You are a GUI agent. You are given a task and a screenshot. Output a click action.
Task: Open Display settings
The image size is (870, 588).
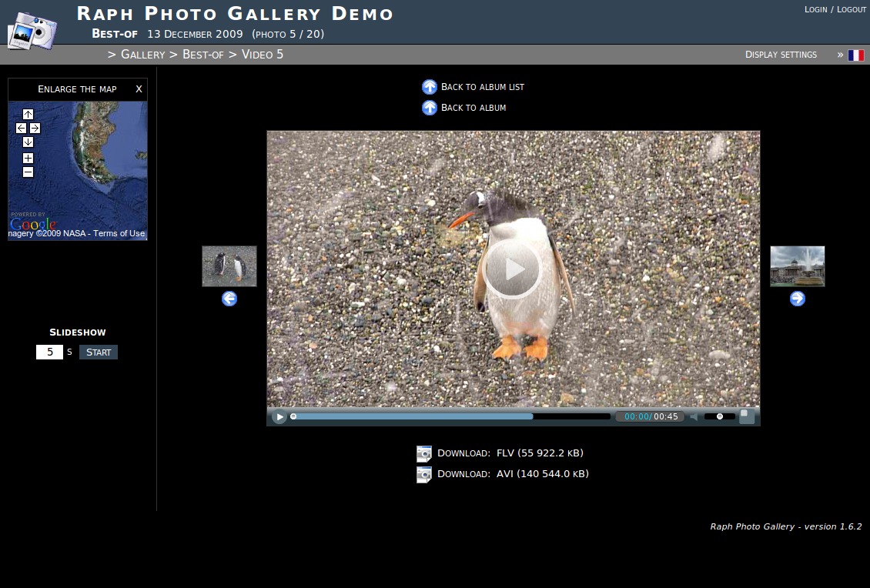(781, 55)
